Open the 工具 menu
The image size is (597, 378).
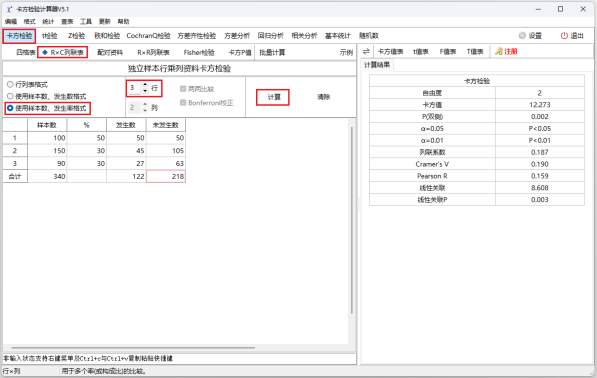pos(86,22)
